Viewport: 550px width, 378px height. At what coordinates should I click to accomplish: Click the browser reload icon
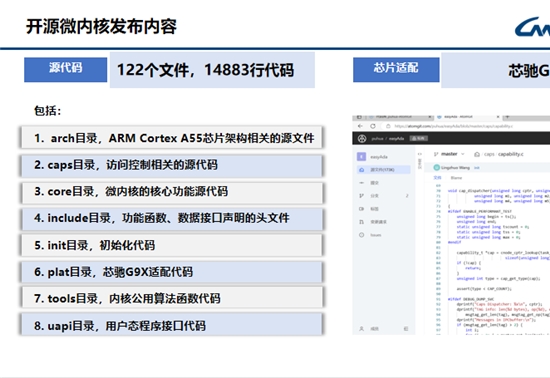click(373, 126)
